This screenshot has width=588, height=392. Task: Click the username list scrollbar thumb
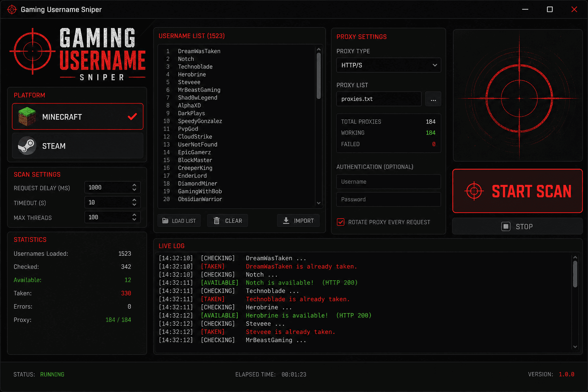319,76
